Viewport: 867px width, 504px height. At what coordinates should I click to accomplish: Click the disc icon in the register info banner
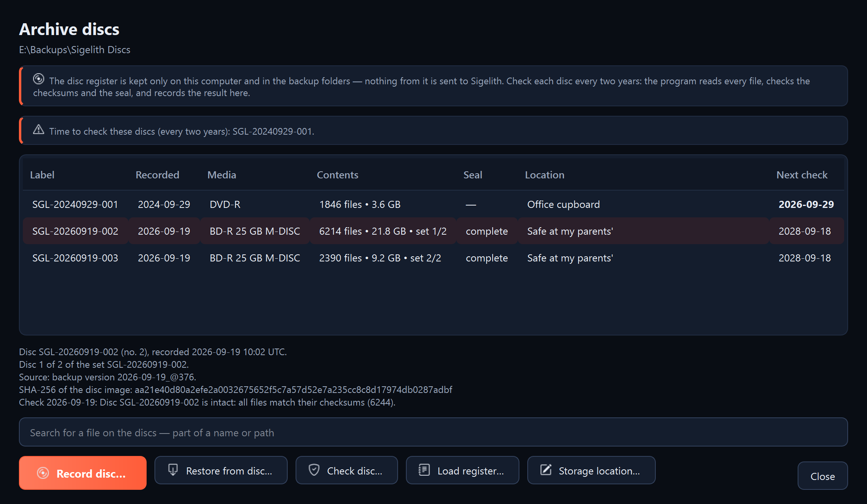coord(39,79)
